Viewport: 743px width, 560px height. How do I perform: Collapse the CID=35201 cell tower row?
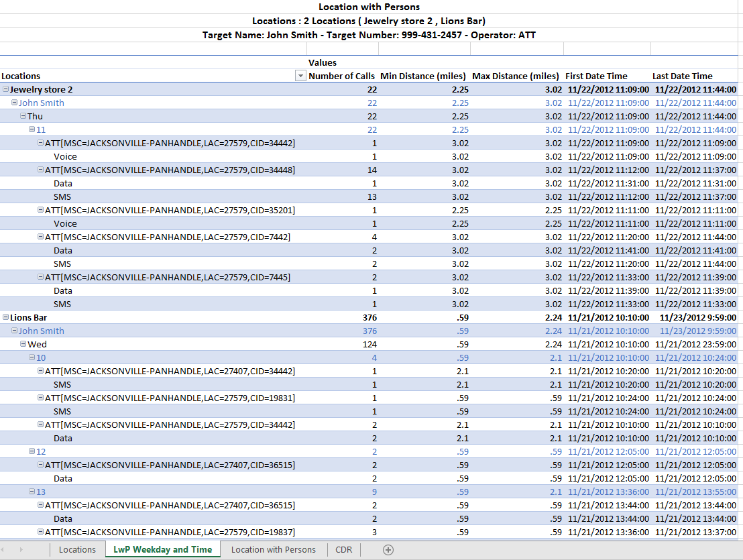(40, 210)
